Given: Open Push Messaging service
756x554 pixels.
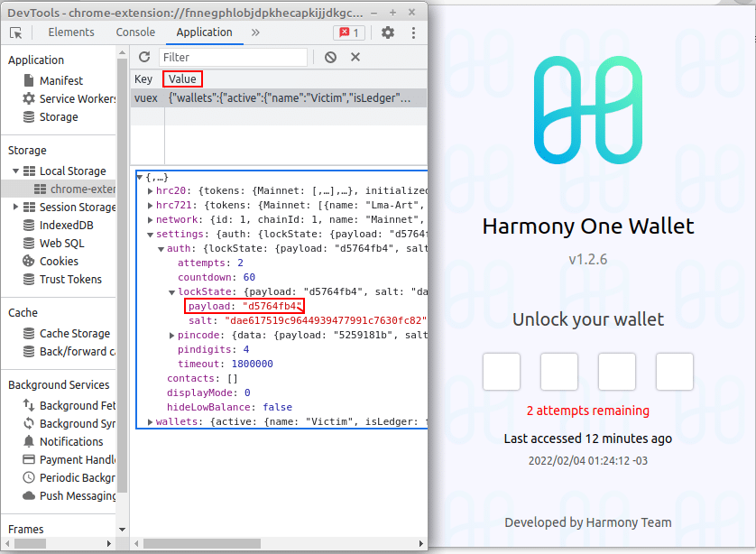Looking at the screenshot, I should [69, 495].
